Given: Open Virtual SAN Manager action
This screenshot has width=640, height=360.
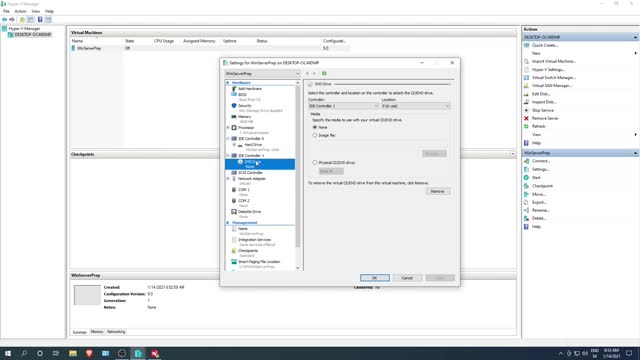Looking at the screenshot, I should click(551, 86).
